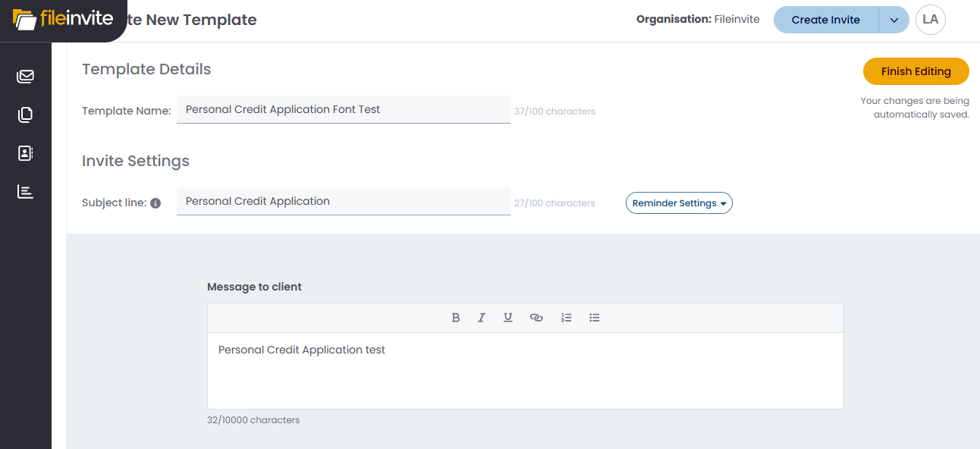Insert a bulleted list in message

coord(595,318)
